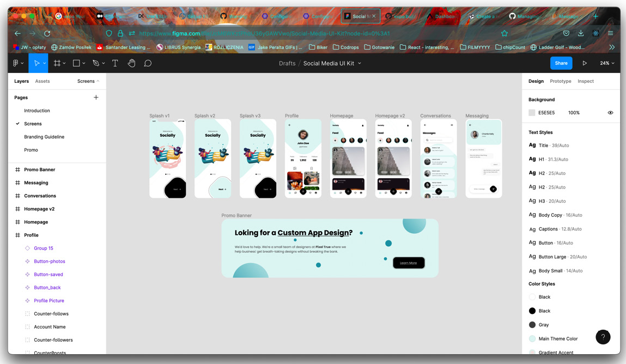Image resolution: width=626 pixels, height=364 pixels.
Task: Switch to the Assets panel tab
Action: pyautogui.click(x=41, y=81)
